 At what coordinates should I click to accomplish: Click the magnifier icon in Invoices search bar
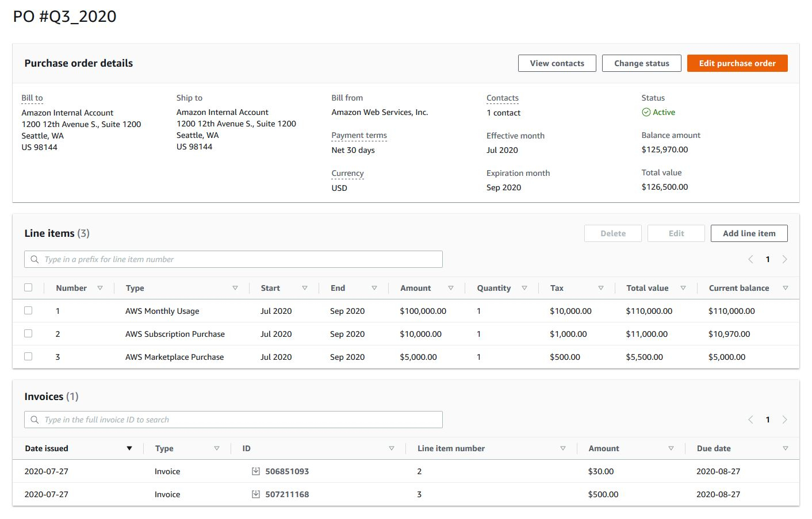(35, 420)
